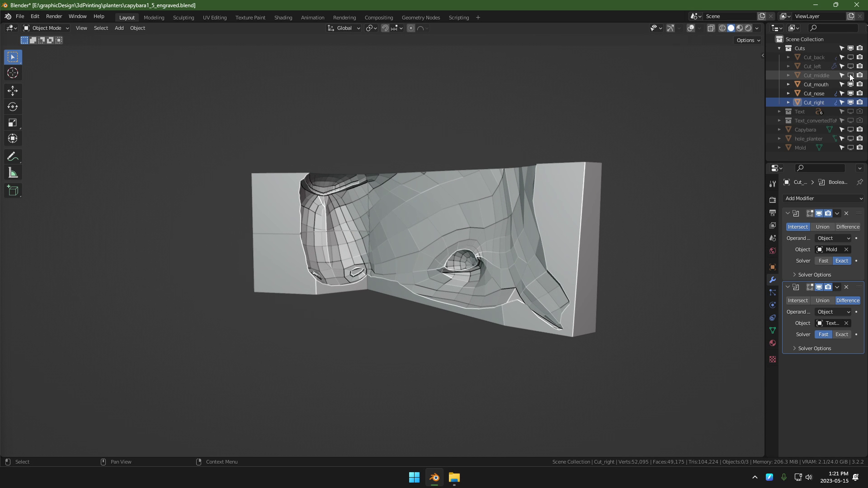Choose the Select Box tool
Viewport: 868px width, 488px height.
(x=13, y=57)
